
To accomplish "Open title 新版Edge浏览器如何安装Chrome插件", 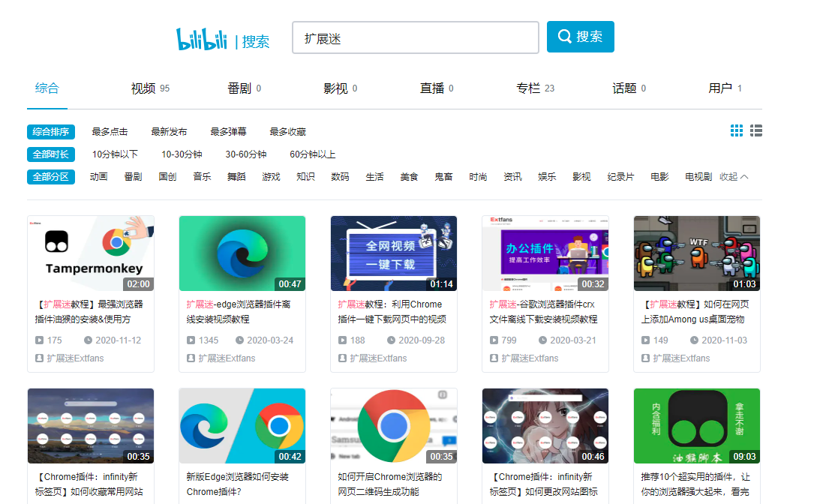I will [238, 484].
